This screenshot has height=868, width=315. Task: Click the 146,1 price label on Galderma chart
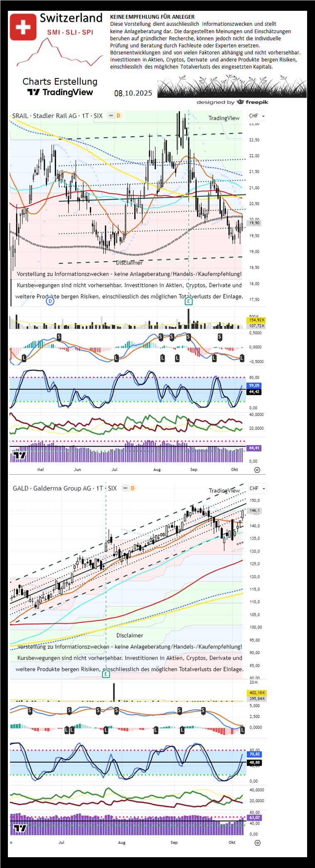click(x=254, y=510)
